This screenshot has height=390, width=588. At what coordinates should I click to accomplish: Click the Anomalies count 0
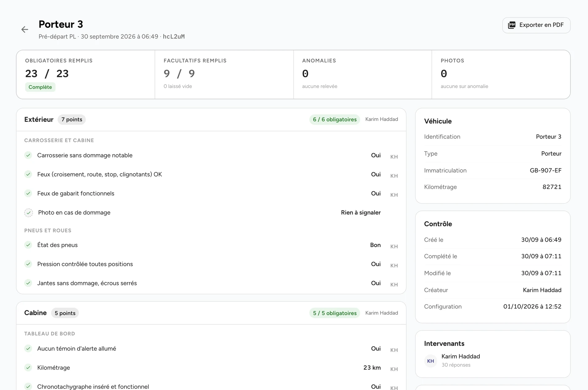pyautogui.click(x=305, y=74)
